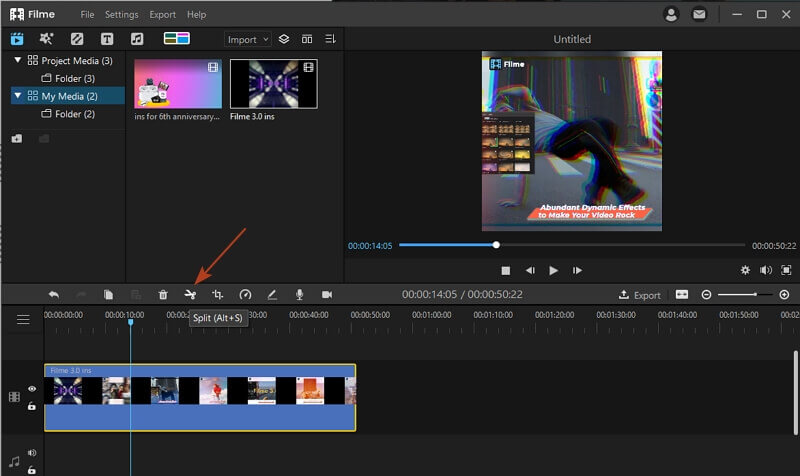Viewport: 800px width, 476px height.
Task: Start voice recording with microphone icon
Action: coord(299,294)
